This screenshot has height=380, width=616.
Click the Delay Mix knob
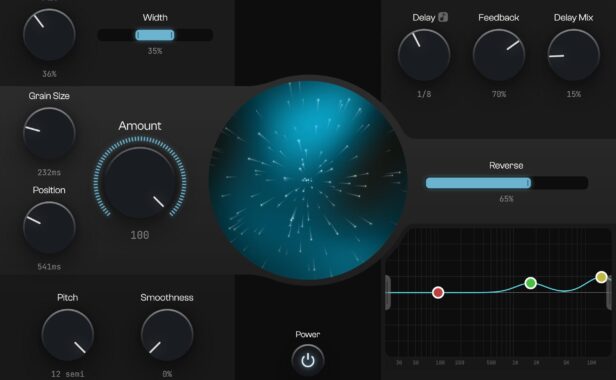pyautogui.click(x=574, y=55)
